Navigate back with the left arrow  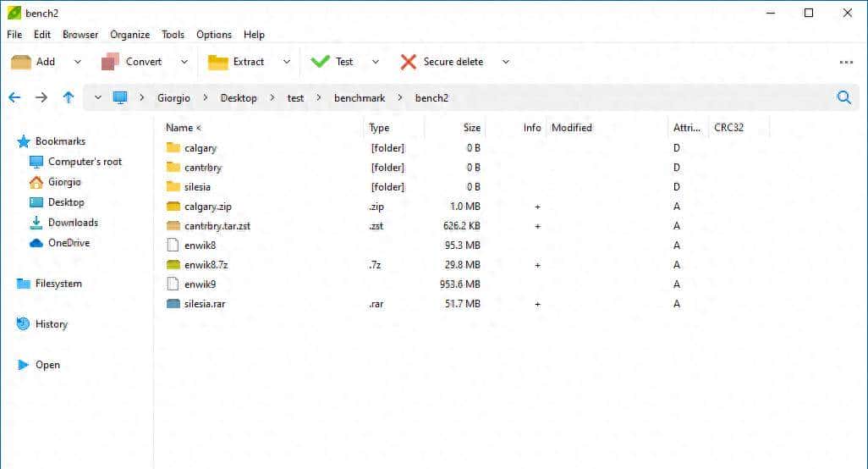click(x=14, y=97)
